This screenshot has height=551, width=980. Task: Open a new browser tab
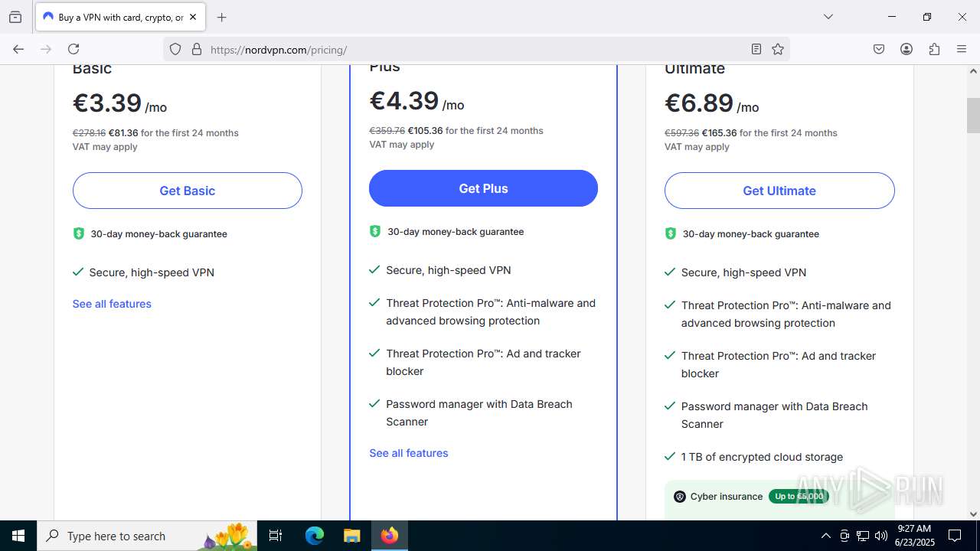[x=222, y=17]
